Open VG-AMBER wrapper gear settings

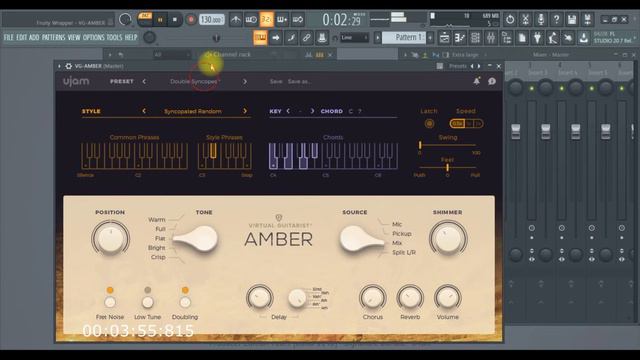click(x=69, y=66)
